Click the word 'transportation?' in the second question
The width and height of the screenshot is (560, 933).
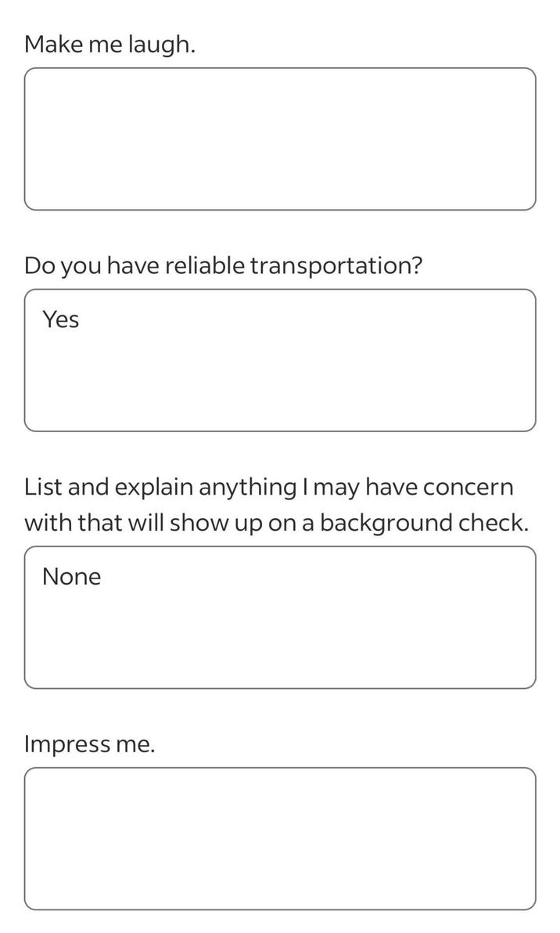coord(336,266)
